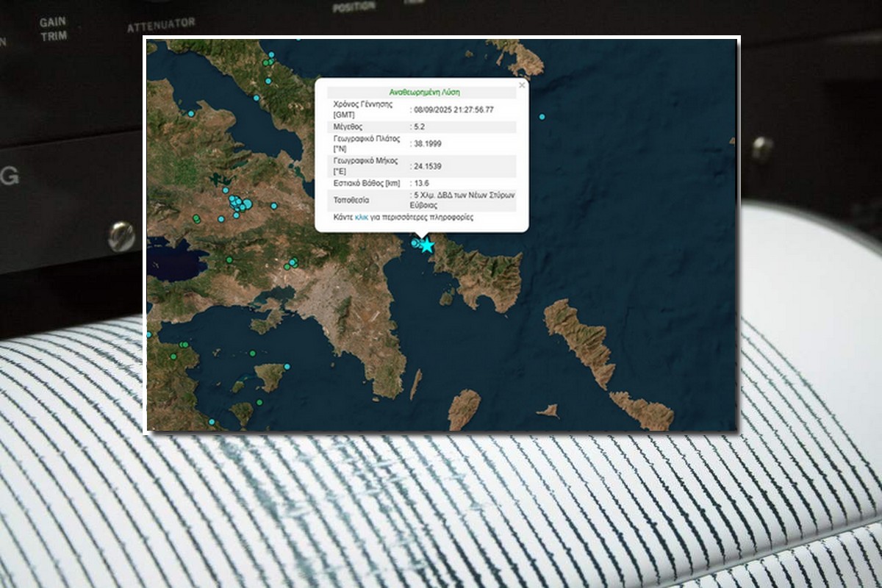
Task: Click the location text mentioning Νέων Στύρων
Action: [463, 200]
